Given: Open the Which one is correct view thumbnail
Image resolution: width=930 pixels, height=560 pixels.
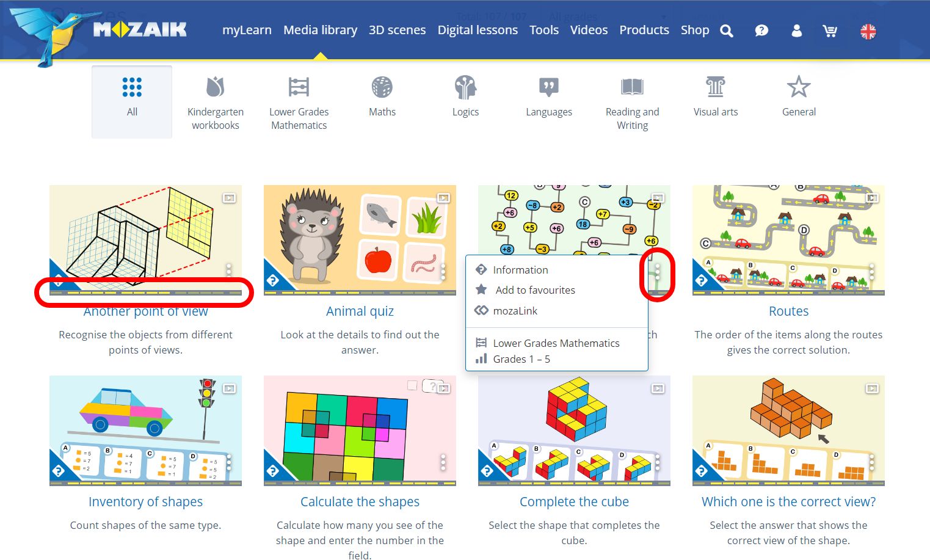Looking at the screenshot, I should pyautogui.click(x=788, y=431).
